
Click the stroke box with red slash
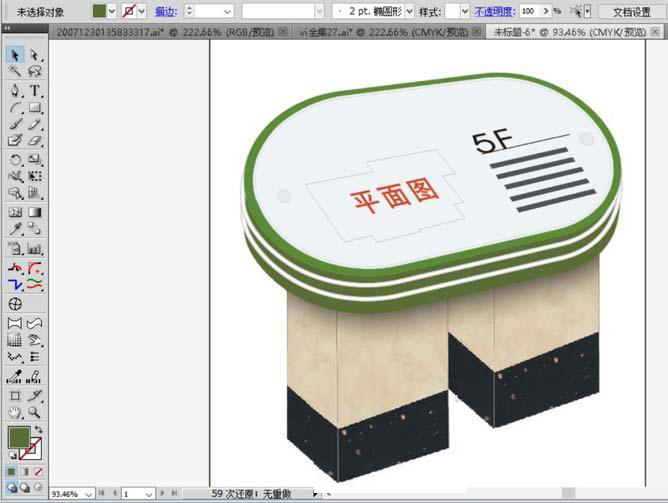click(33, 451)
